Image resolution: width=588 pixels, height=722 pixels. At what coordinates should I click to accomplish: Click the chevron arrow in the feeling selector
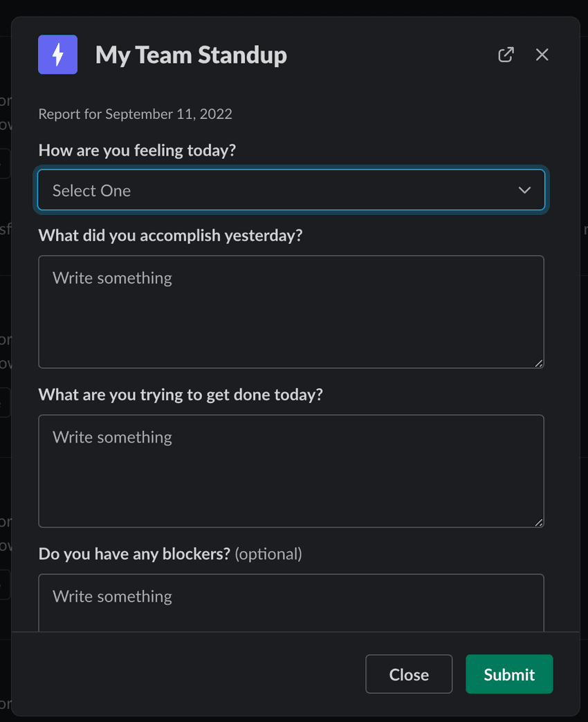pos(524,190)
